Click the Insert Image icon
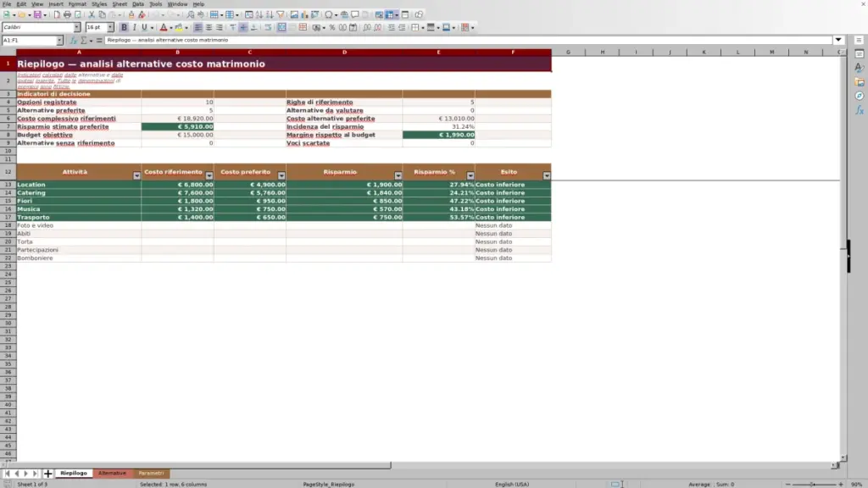 (294, 14)
